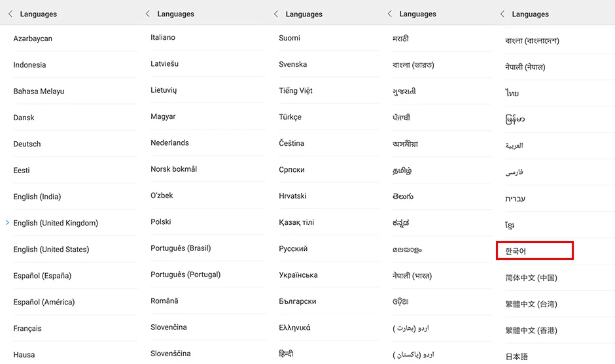Image resolution: width=615 pixels, height=364 pixels.
Task: Choose English (United States)
Action: [x=75, y=249]
